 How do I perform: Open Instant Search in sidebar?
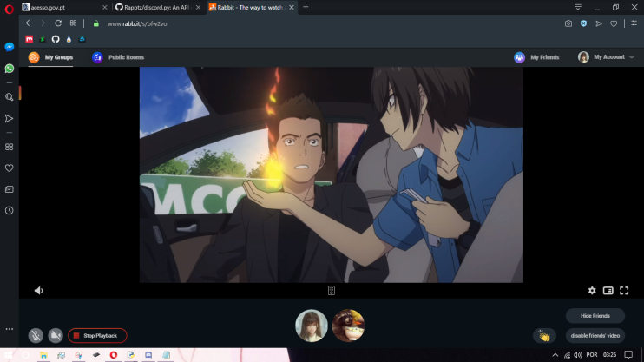click(9, 97)
